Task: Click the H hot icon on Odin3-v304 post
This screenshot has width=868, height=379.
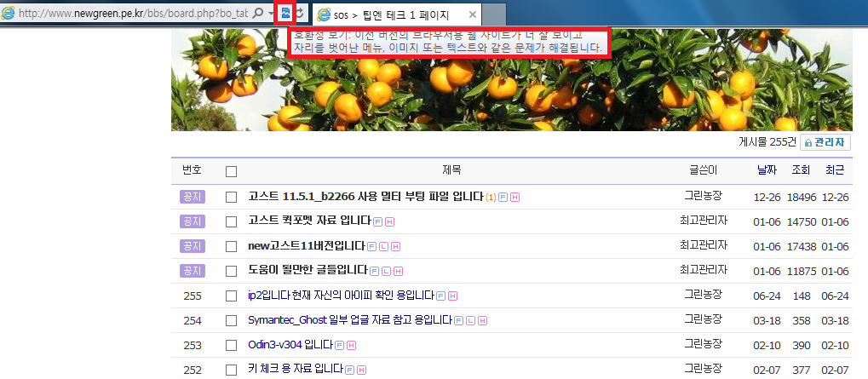Action: pos(352,345)
